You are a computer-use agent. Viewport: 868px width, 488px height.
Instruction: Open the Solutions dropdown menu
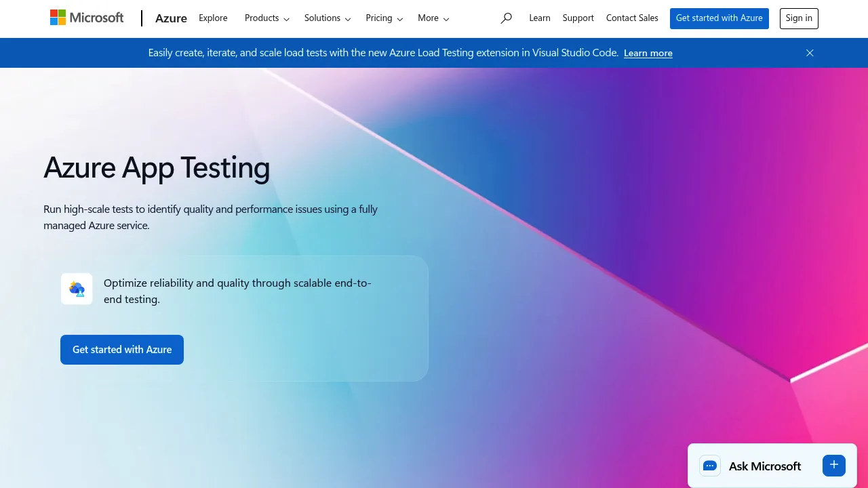[x=328, y=18]
